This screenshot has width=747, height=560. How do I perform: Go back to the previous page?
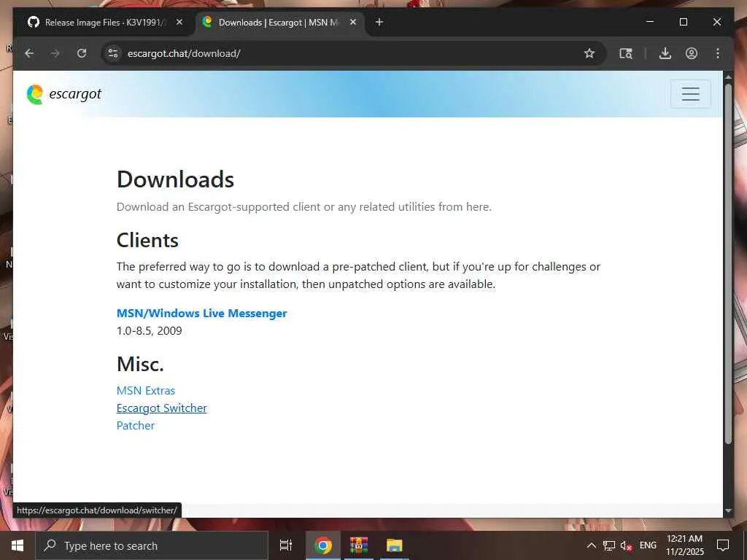(x=29, y=53)
